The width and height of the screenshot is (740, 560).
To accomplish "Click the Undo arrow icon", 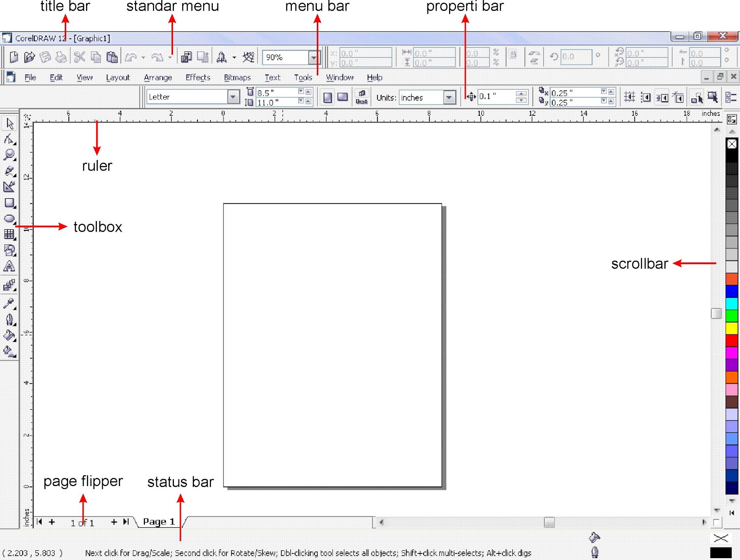I will [x=131, y=57].
